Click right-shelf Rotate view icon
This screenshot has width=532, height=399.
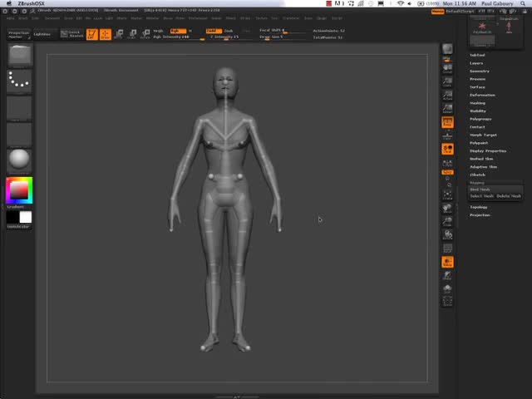pyautogui.click(x=447, y=234)
